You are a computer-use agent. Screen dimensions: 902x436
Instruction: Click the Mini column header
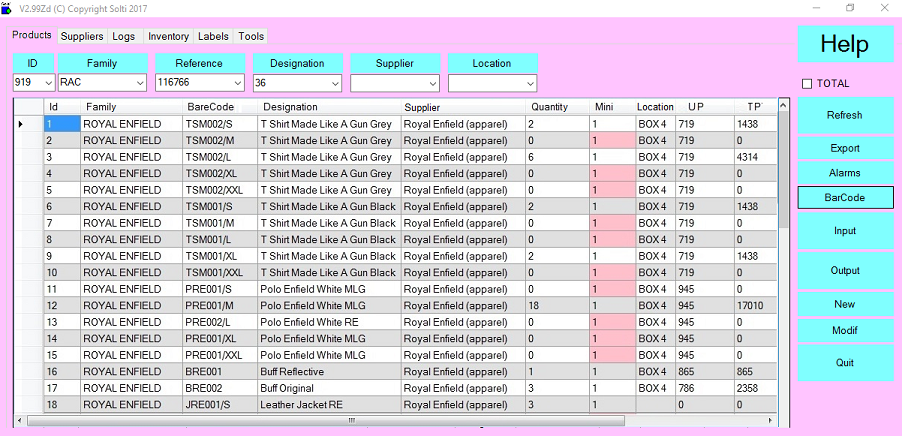[611, 107]
